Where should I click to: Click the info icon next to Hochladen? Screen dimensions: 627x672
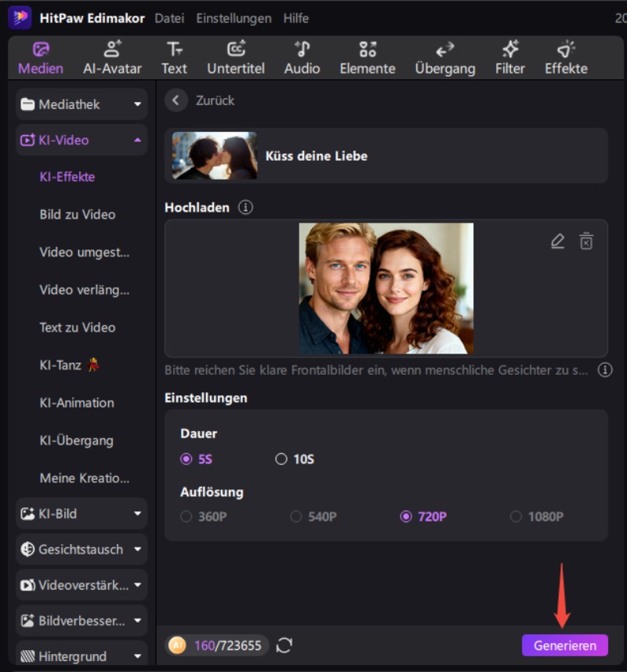click(246, 208)
